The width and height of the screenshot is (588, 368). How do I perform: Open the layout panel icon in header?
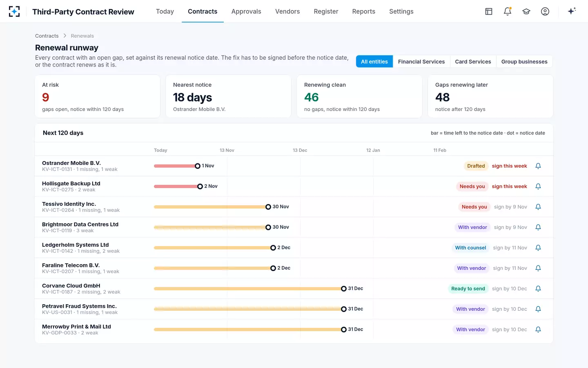489,11
